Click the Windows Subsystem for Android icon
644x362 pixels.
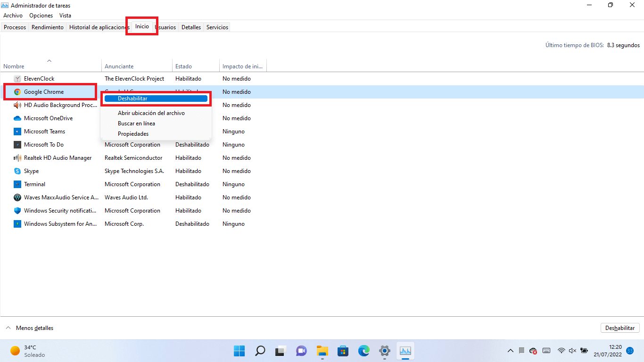click(17, 224)
